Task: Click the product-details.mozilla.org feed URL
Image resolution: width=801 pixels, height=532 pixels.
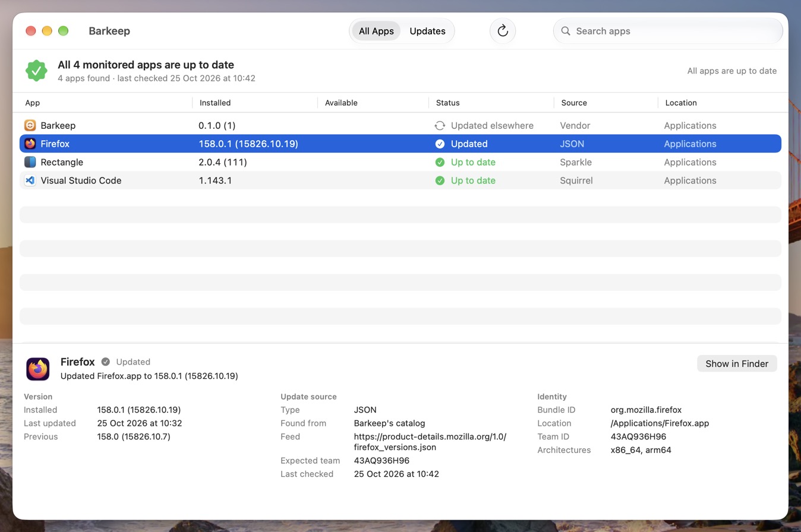Action: [x=430, y=442]
